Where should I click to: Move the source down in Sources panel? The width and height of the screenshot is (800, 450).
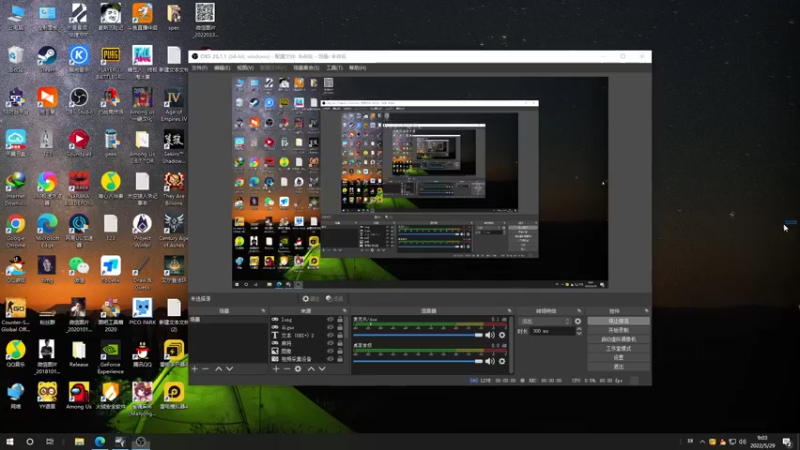[x=322, y=368]
